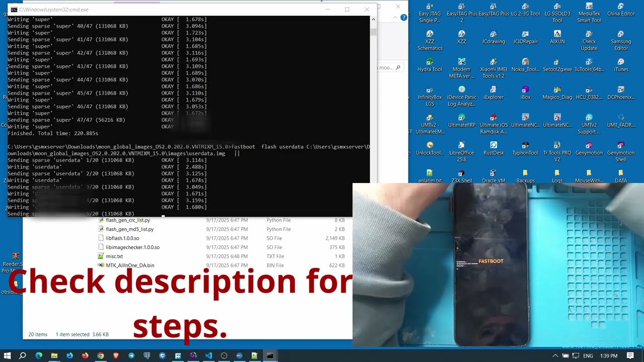The height and width of the screenshot is (362, 644).
Task: Open Logs folder on desktop
Action: [x=557, y=176]
